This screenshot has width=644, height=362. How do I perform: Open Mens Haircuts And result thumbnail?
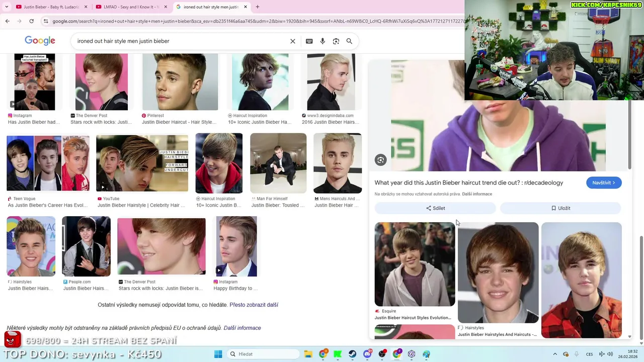coord(338,163)
